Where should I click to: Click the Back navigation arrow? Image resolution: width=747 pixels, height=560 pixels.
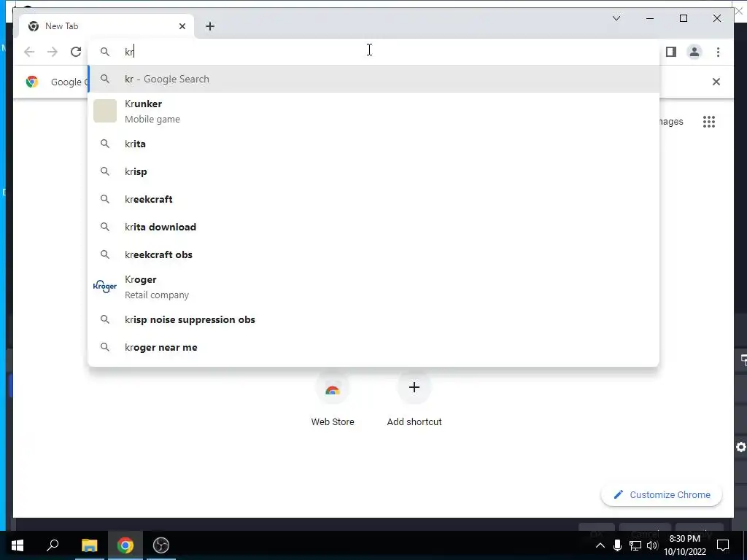[x=29, y=52]
